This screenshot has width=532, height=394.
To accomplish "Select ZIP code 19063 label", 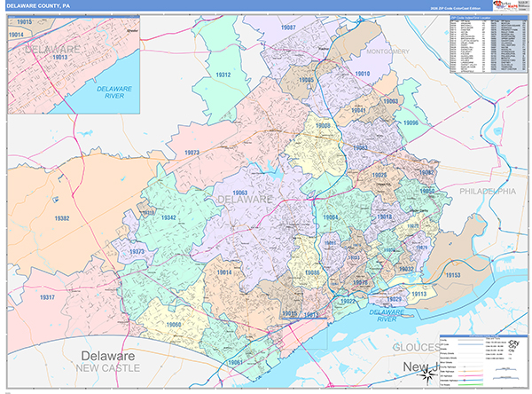I will point(240,193).
